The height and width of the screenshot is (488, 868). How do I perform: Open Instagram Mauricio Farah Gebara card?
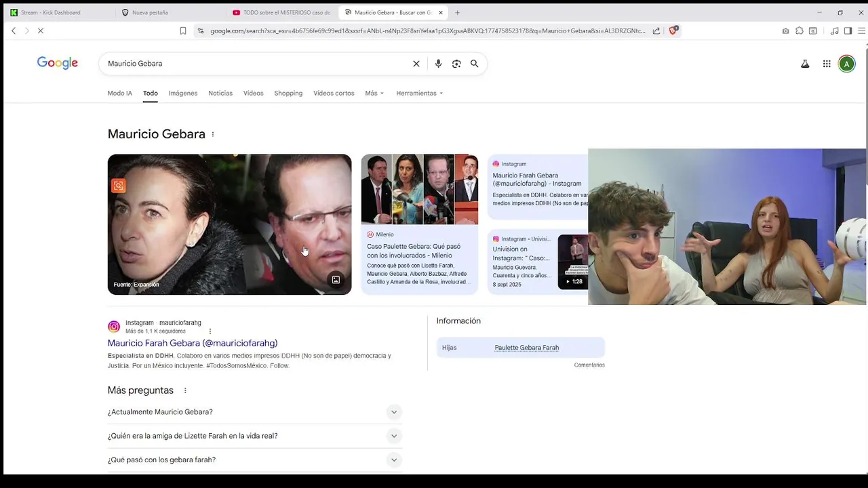point(538,187)
